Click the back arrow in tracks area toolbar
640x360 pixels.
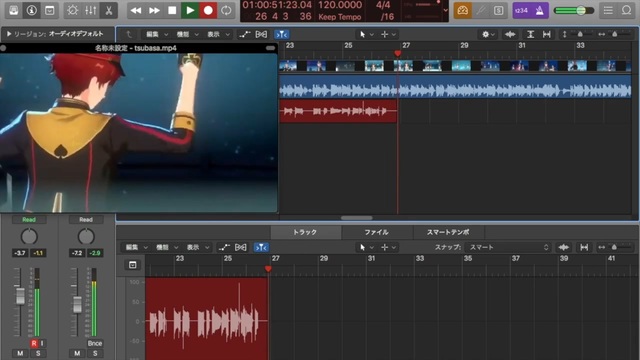tap(129, 35)
